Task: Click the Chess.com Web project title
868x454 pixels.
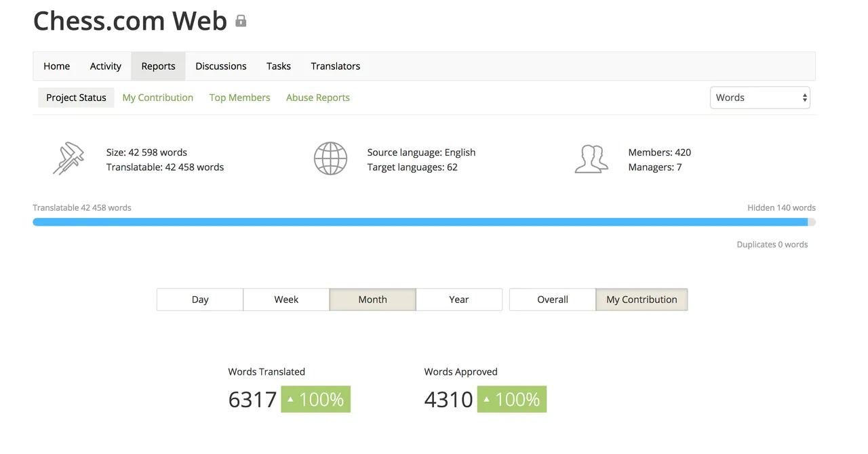Action: click(130, 21)
